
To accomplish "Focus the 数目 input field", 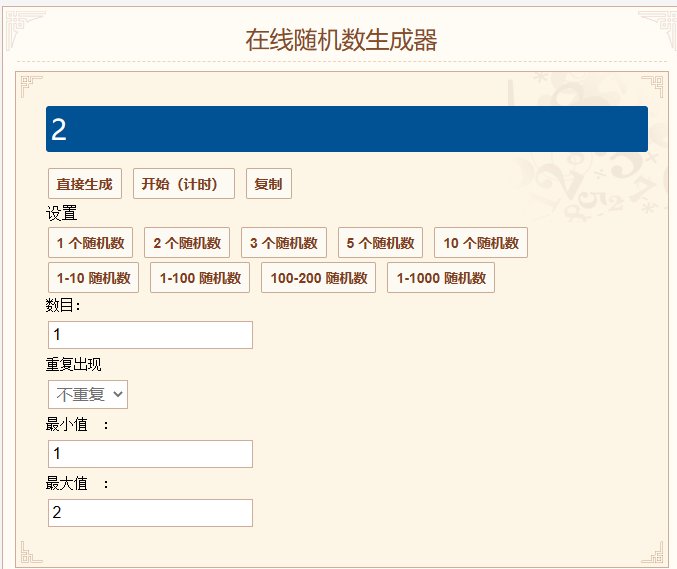I will 150,335.
